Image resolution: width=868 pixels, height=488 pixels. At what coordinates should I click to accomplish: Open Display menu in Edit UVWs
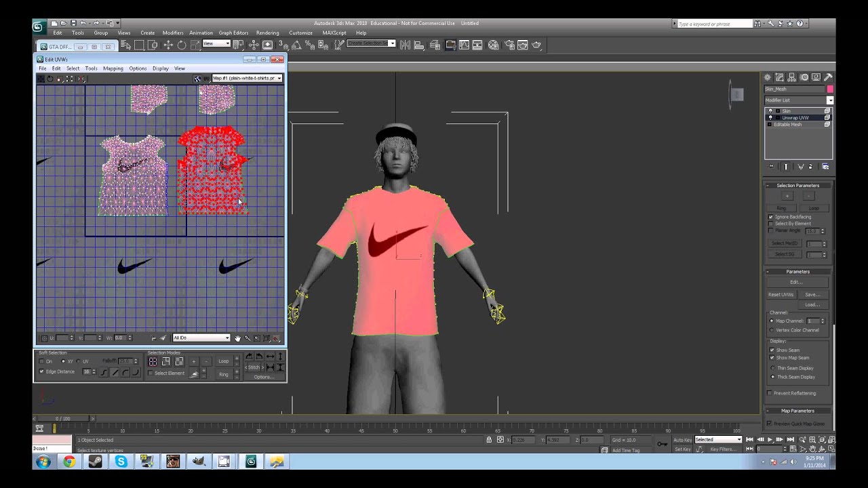click(x=161, y=68)
